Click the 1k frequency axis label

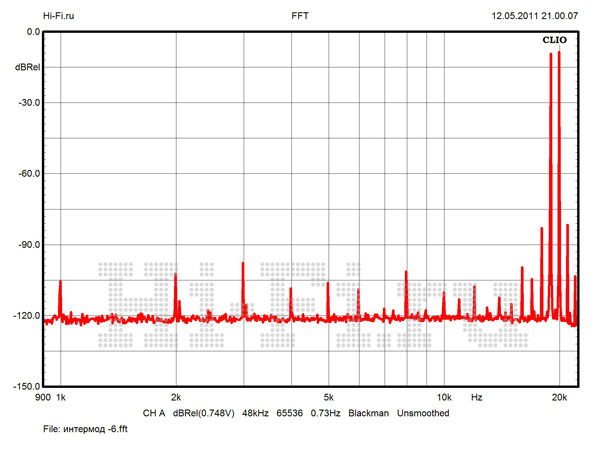tap(60, 398)
